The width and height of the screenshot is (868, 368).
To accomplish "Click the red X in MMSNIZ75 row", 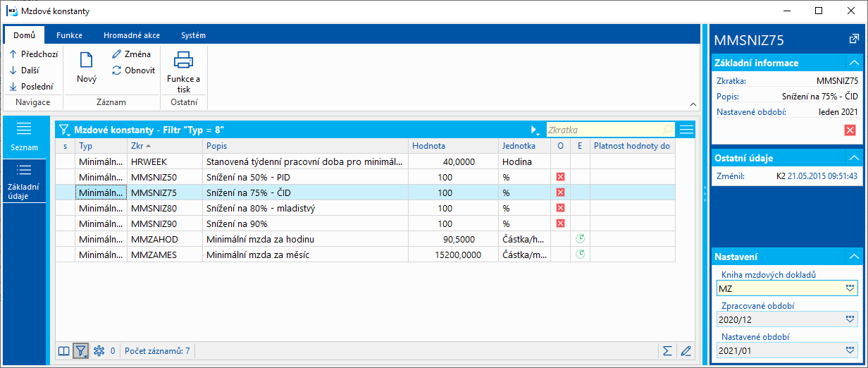I will [561, 192].
